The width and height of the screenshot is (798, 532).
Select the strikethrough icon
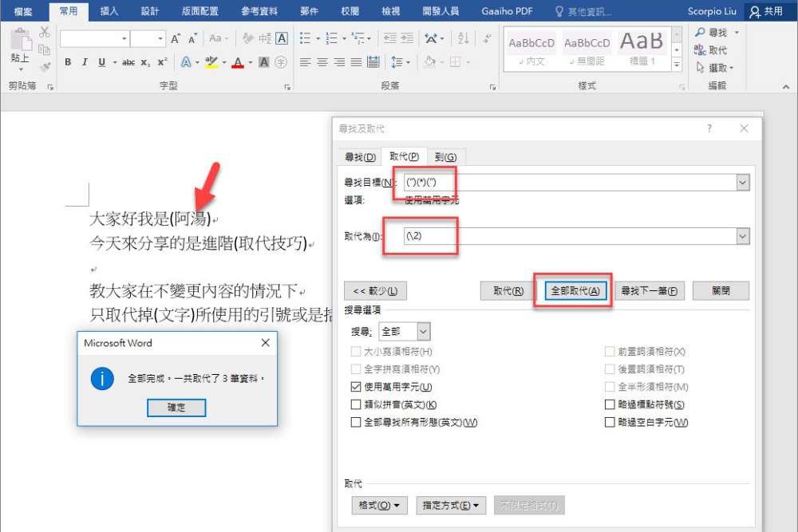[128, 62]
